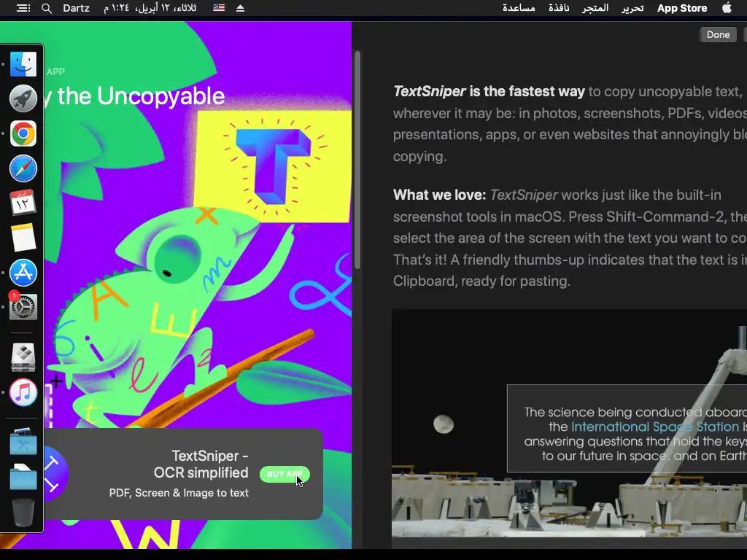Open the Trash in the Dock
The image size is (747, 560).
click(23, 512)
